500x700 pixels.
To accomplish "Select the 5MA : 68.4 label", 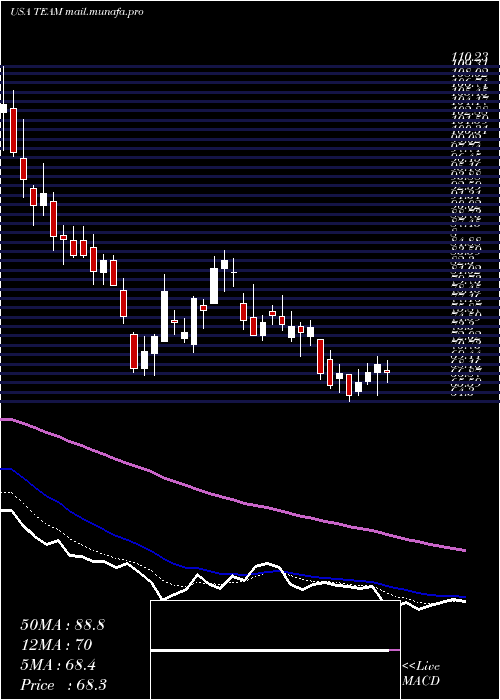I will (x=58, y=665).
